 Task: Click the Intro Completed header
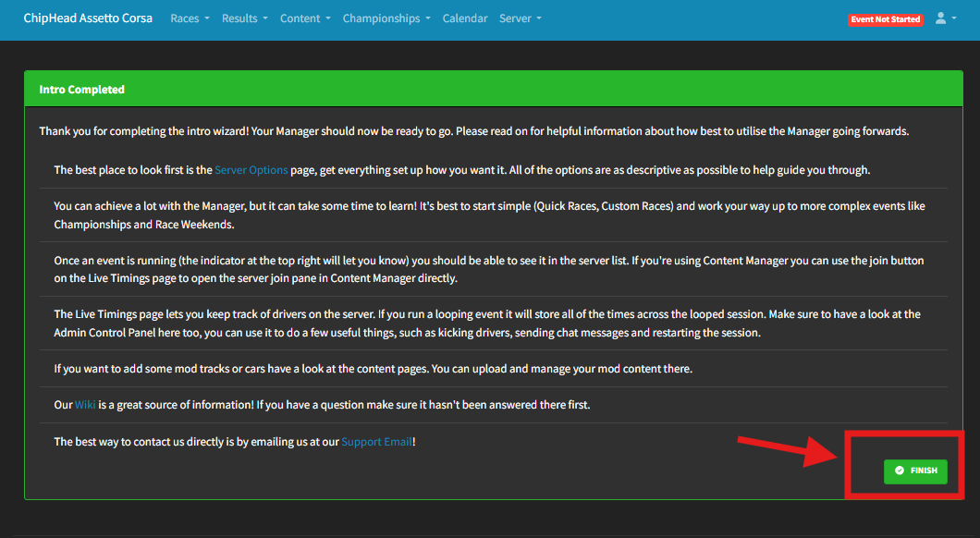point(493,90)
